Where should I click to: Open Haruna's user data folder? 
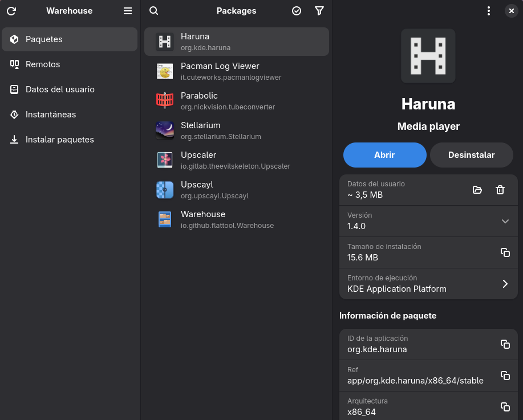pyautogui.click(x=477, y=190)
